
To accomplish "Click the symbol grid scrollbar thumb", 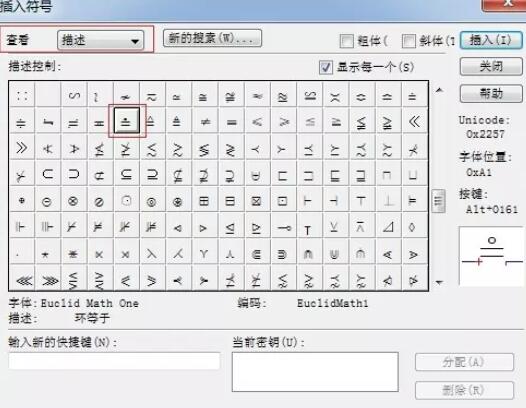I will [x=439, y=201].
